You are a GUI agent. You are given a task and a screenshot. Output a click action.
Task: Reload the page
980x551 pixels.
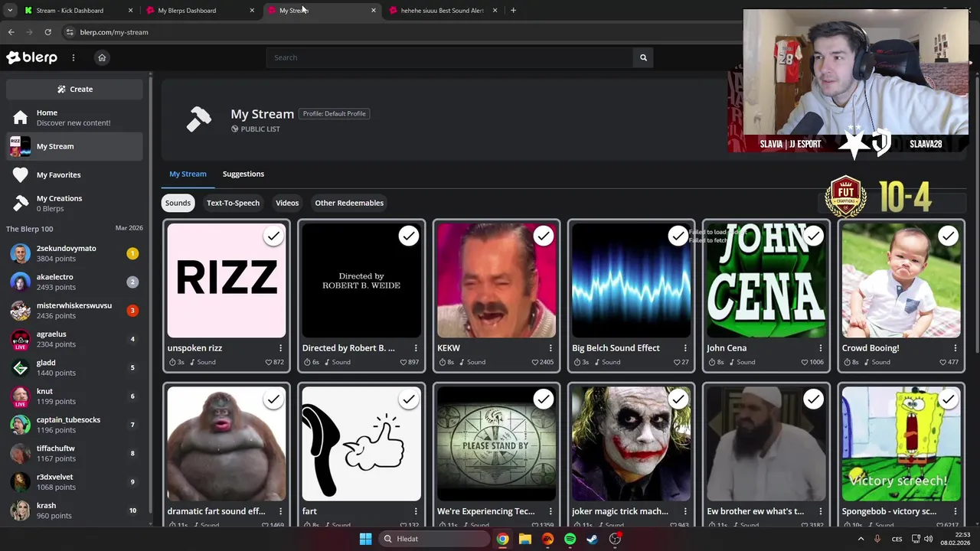point(47,32)
